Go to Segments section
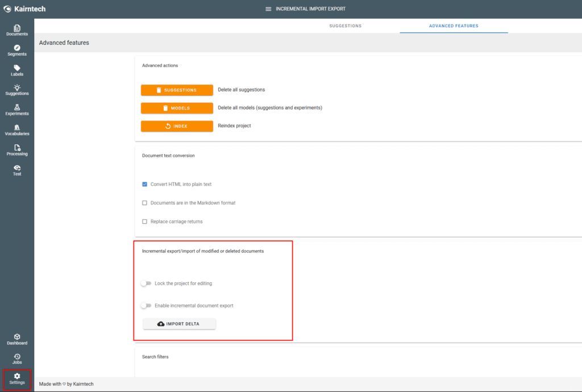 (17, 51)
